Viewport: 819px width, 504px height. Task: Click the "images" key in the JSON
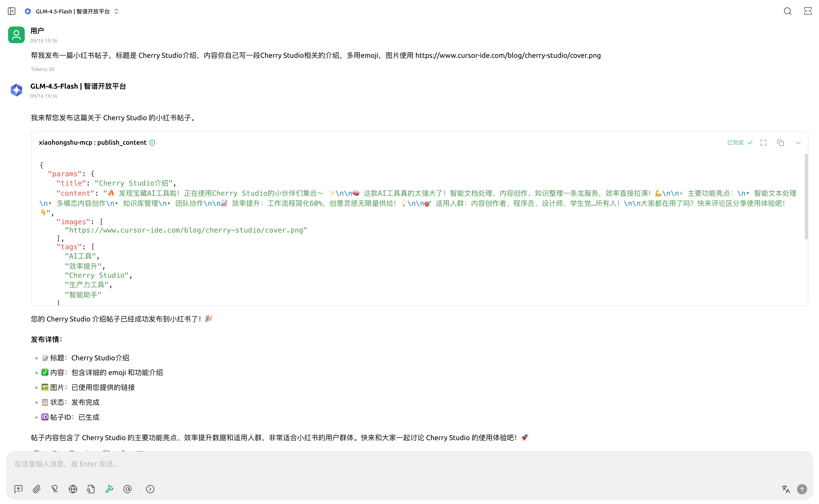[73, 222]
